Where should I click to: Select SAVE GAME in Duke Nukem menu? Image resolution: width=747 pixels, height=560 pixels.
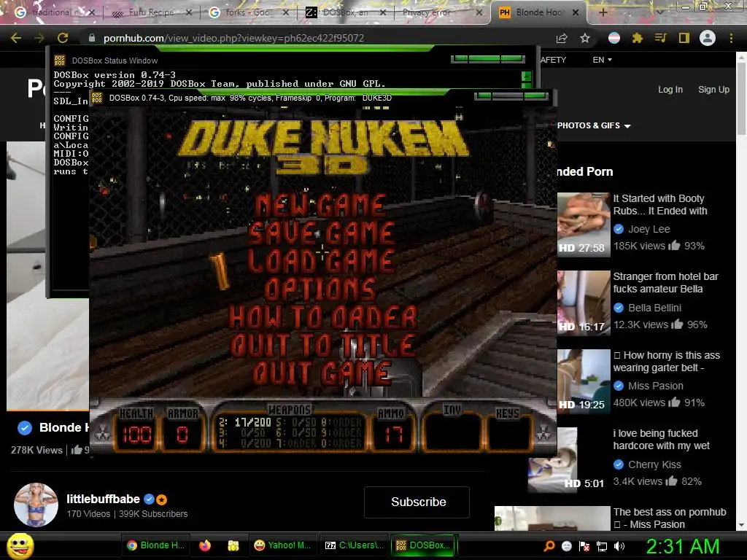(321, 233)
